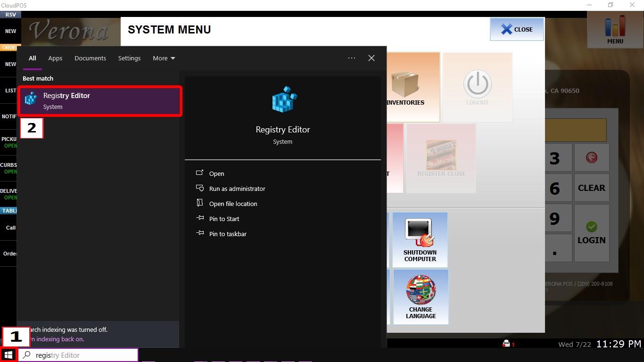Click the CLOSE button of System Menu

pyautogui.click(x=517, y=29)
